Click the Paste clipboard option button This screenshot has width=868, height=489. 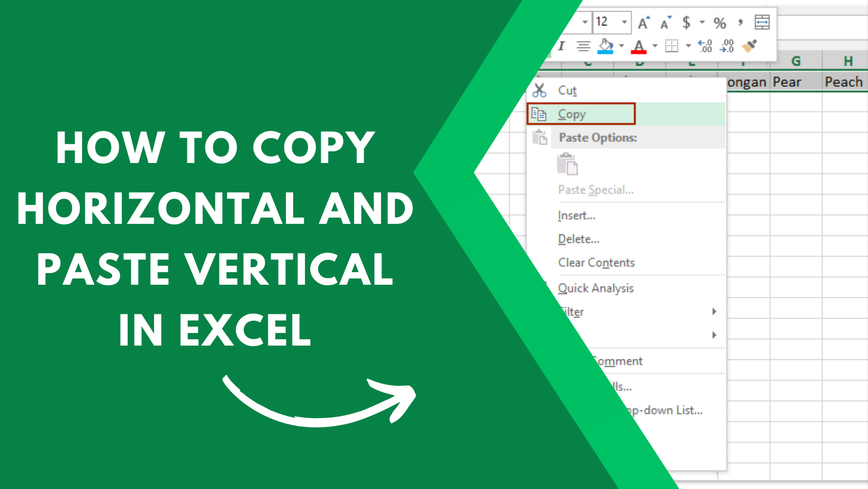pyautogui.click(x=567, y=164)
